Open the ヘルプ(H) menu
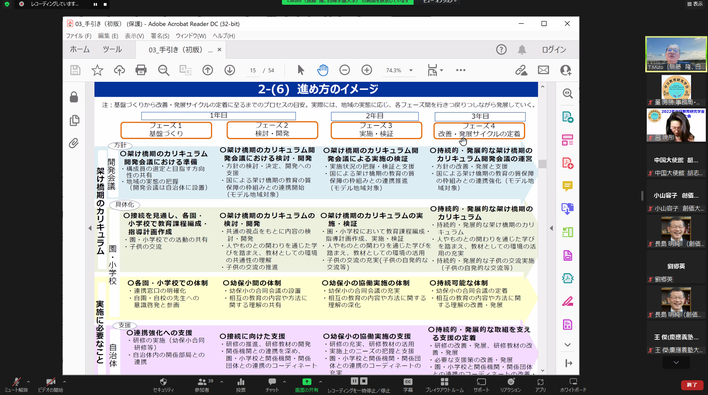Screen dimensions: 708x395 click(224, 36)
